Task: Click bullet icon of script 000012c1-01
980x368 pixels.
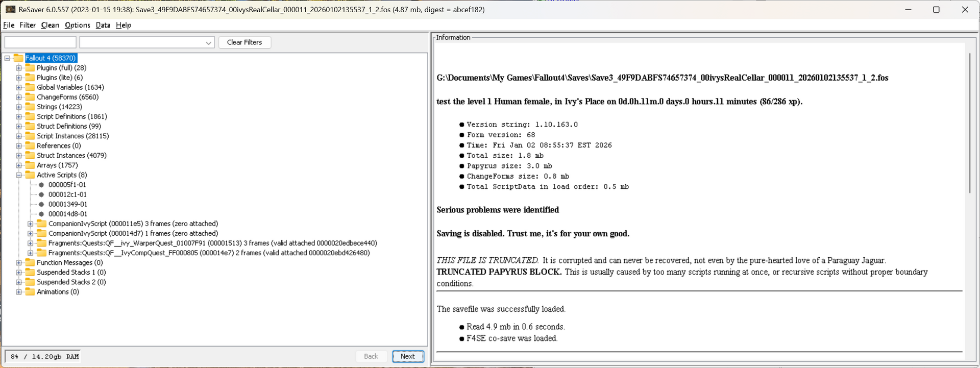Action: coord(41,194)
